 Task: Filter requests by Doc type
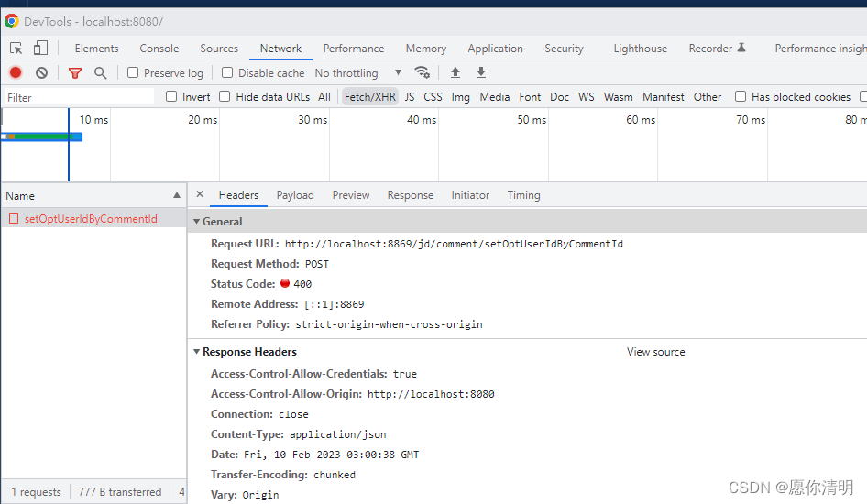coord(560,97)
